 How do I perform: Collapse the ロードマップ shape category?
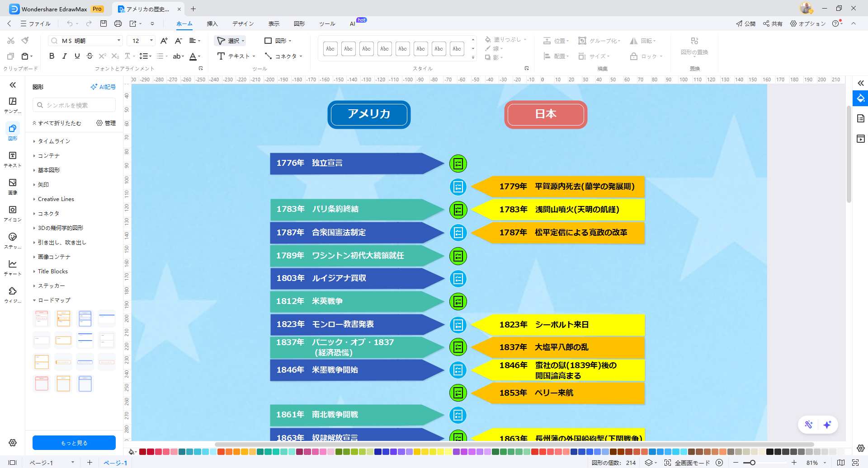pos(54,300)
